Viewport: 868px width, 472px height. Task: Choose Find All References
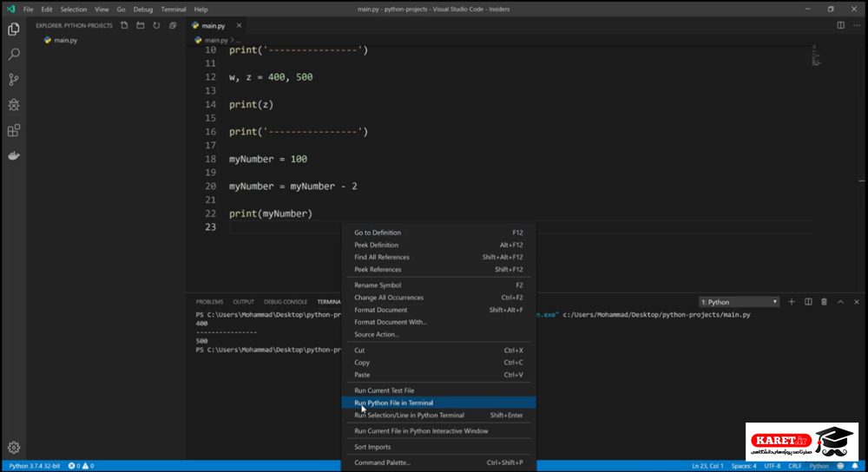438,258
